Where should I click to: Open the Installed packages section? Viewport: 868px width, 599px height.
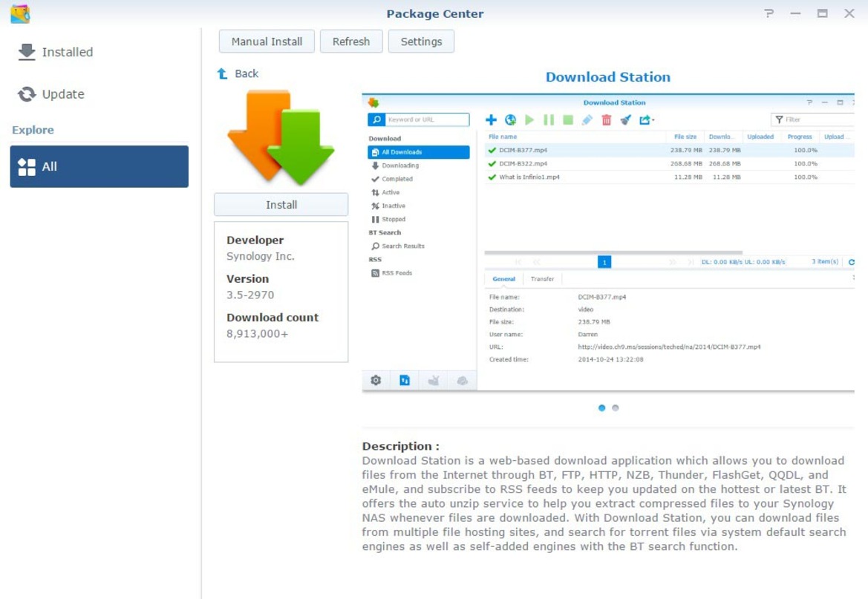[x=56, y=52]
